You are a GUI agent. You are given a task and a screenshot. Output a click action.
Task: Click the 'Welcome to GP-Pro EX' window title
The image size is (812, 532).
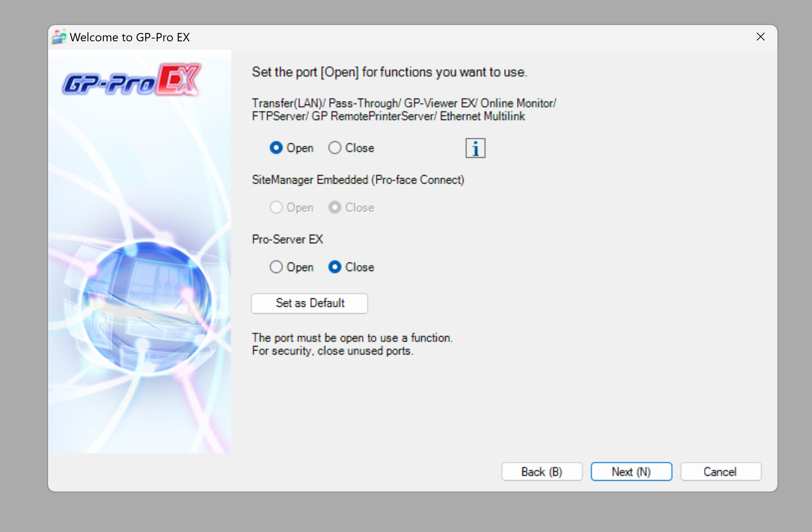(x=130, y=37)
